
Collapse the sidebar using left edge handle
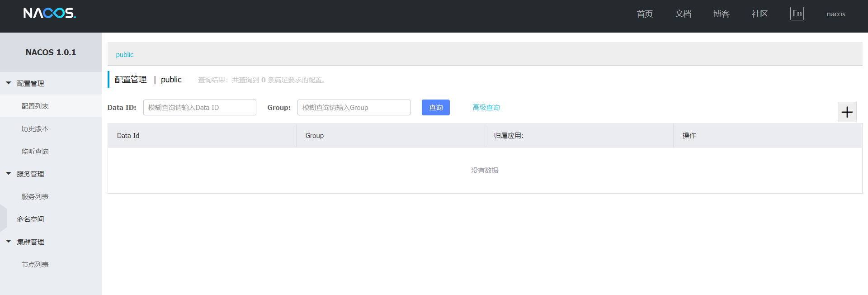coord(3,218)
